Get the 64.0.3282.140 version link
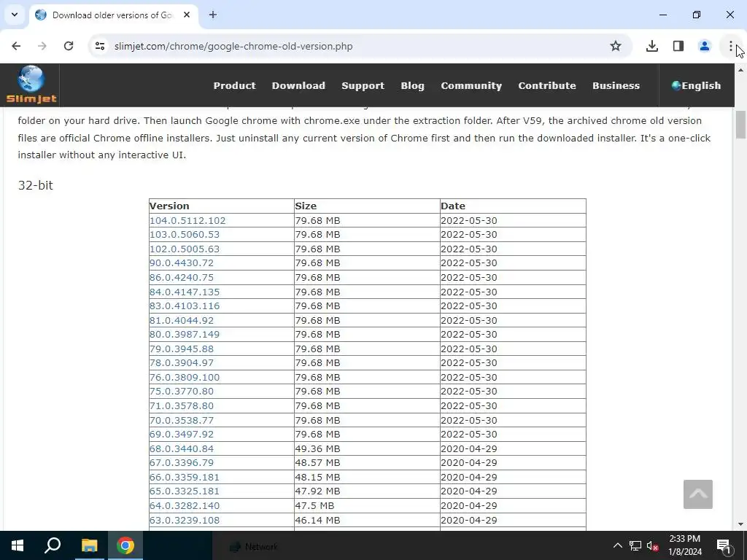The height and width of the screenshot is (560, 747). pyautogui.click(x=185, y=506)
